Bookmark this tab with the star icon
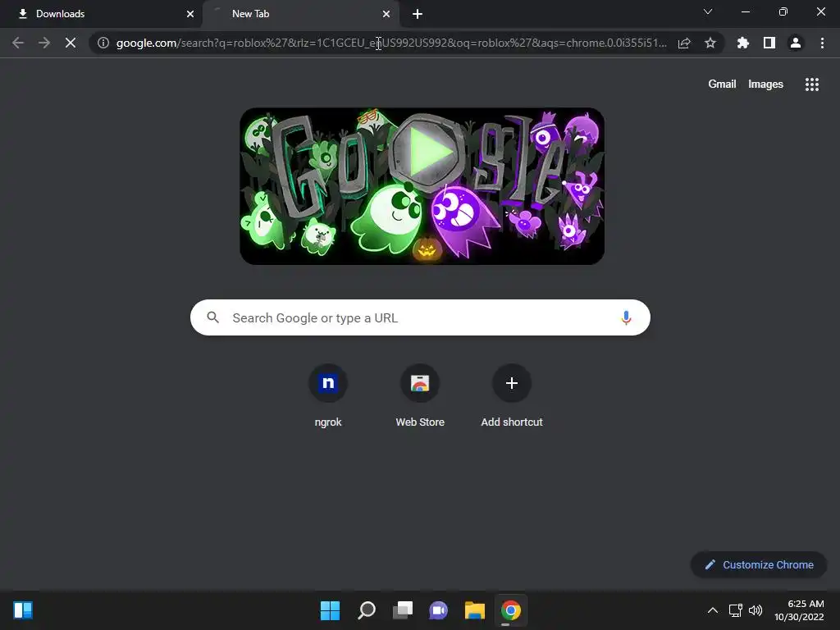This screenshot has height=630, width=840. click(x=710, y=43)
